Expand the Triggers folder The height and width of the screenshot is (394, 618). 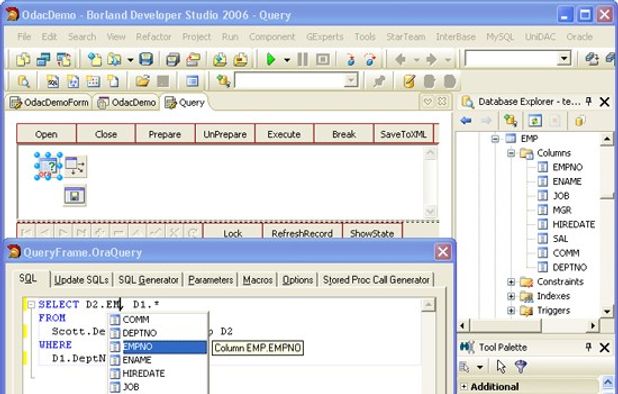(x=511, y=310)
